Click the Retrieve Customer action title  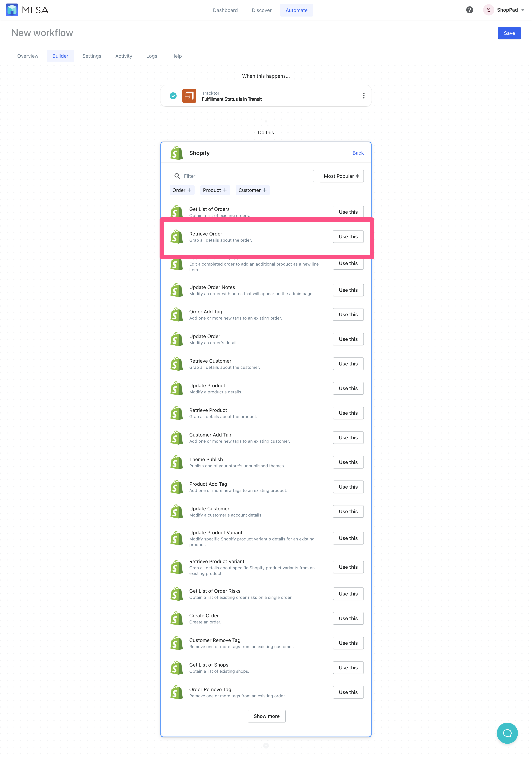pos(210,361)
